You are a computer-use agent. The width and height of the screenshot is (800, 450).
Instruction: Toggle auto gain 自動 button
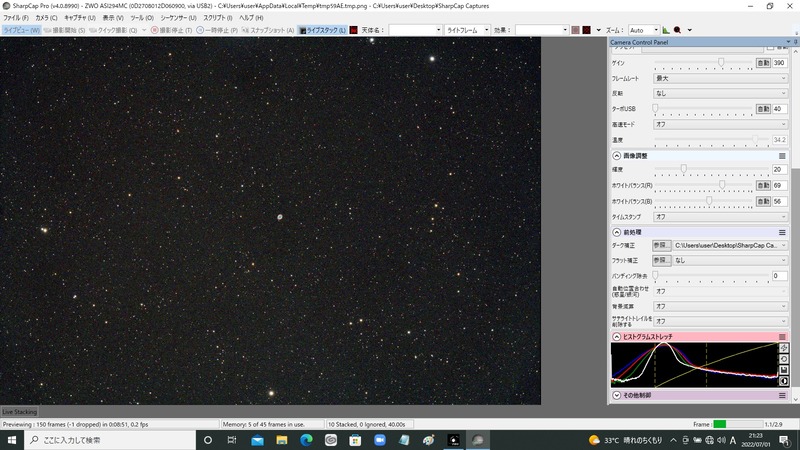763,63
